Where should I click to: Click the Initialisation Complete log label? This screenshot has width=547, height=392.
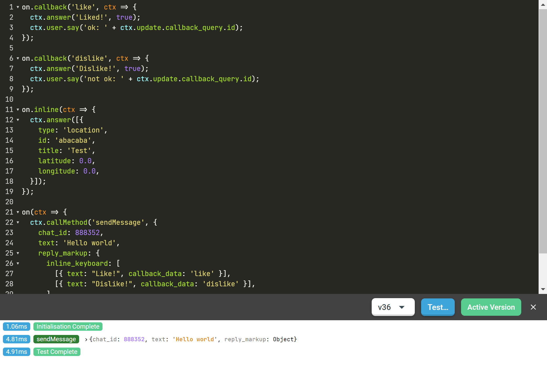click(x=68, y=327)
